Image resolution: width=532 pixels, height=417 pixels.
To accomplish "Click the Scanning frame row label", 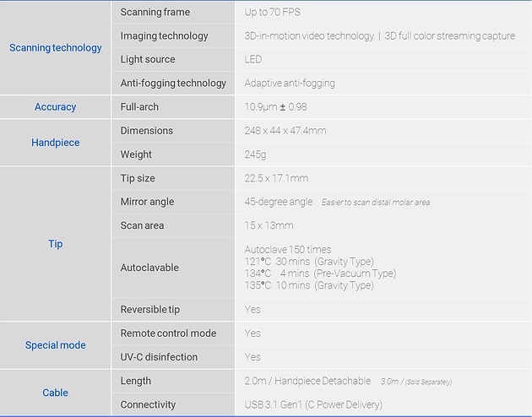I will pyautogui.click(x=155, y=12).
